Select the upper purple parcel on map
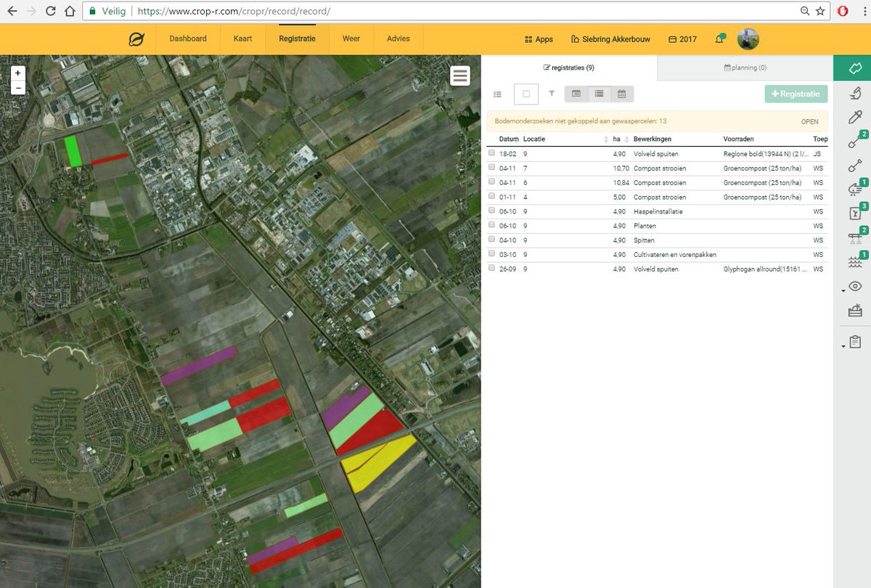Screen dimensions: 871x588 coord(199,365)
